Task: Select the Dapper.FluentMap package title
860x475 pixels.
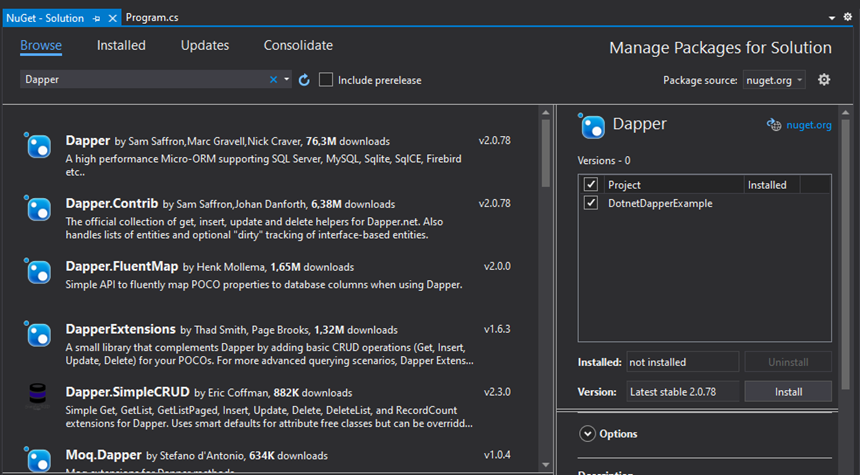Action: pos(122,267)
